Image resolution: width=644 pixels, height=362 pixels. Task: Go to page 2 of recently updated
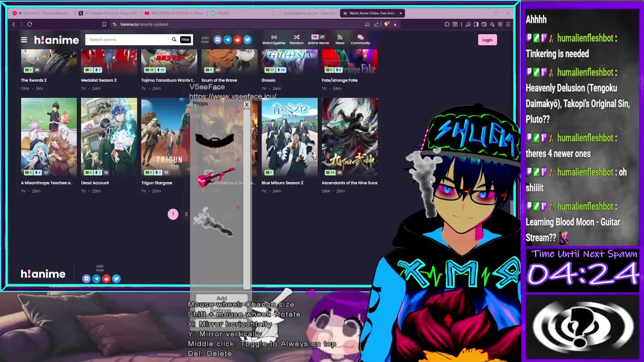186,214
